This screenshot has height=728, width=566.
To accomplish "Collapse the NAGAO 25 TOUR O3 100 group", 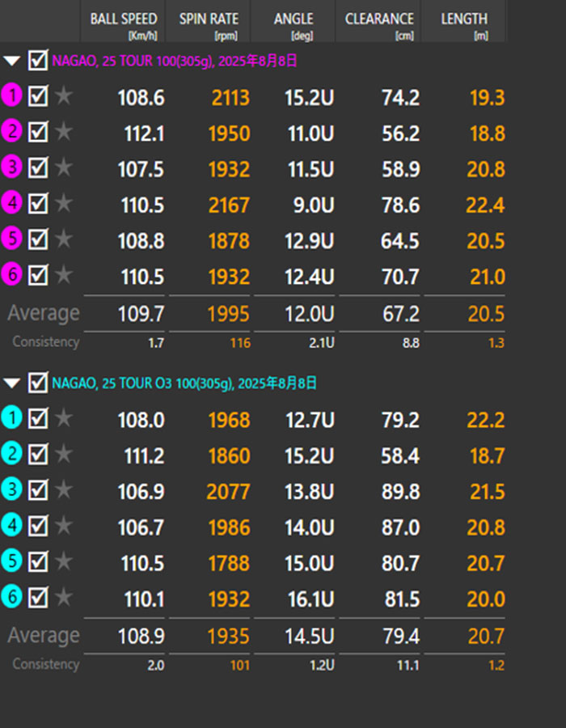I will point(11,383).
